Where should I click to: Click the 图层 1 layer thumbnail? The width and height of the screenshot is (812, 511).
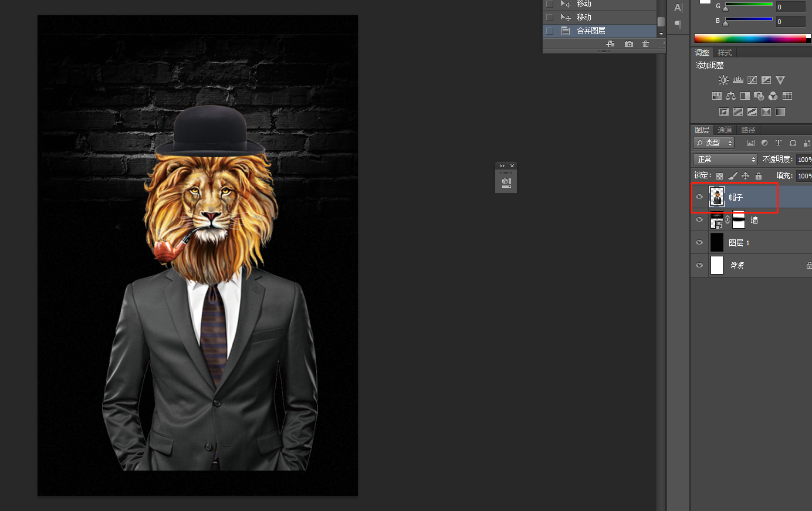[x=717, y=243]
